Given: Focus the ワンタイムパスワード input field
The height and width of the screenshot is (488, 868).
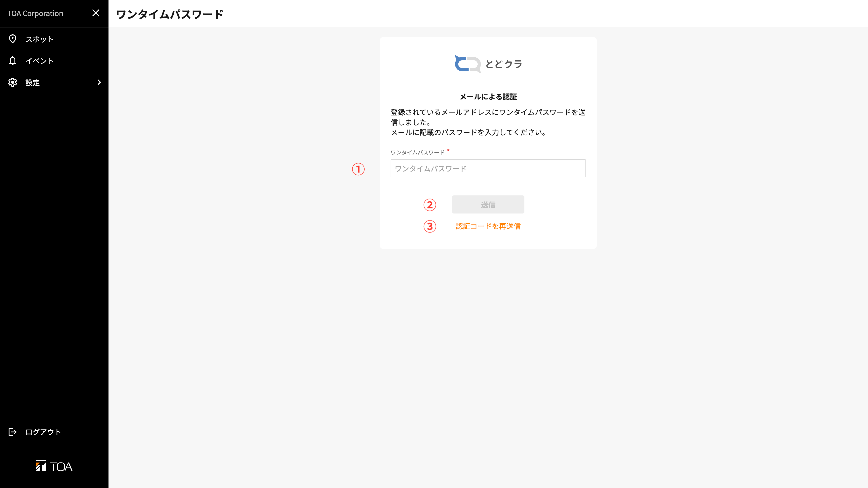Looking at the screenshot, I should point(488,168).
